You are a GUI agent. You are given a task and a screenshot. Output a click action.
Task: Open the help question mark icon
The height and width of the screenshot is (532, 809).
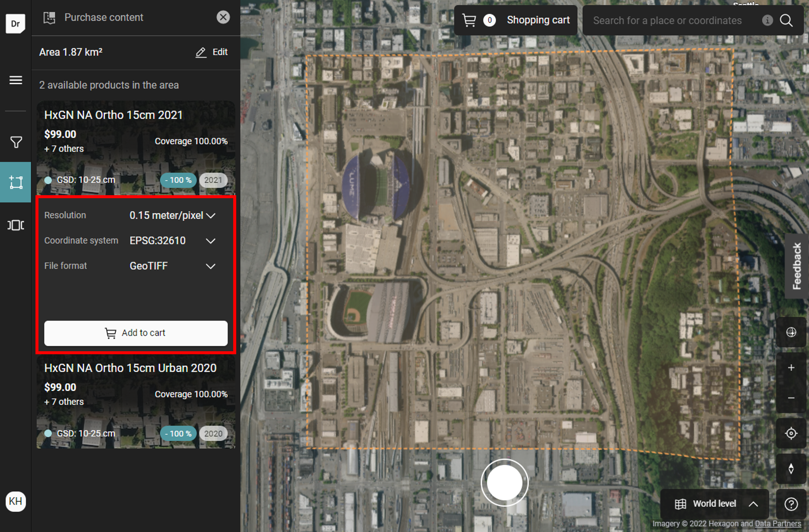[791, 504]
